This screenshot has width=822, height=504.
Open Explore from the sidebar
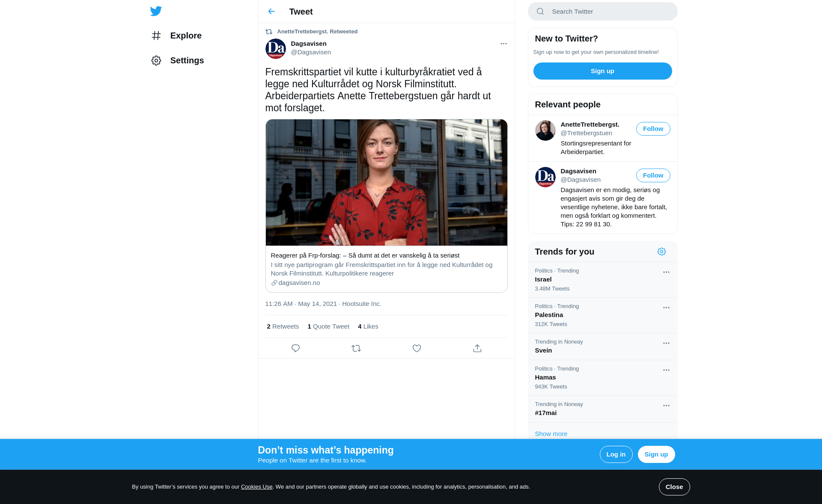[x=176, y=36]
